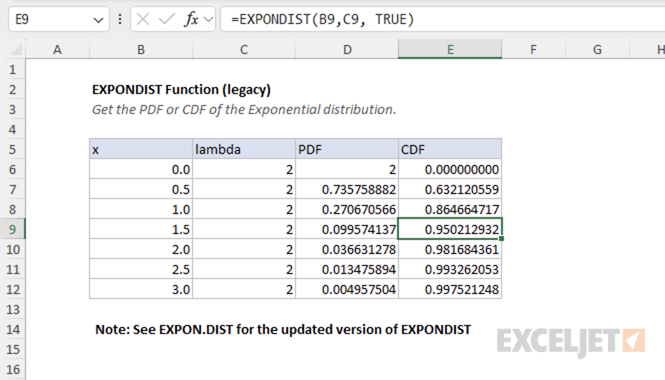Screen dimensions: 665x380
Task: Click the Cancel X icon in formula bar
Action: [x=143, y=19]
